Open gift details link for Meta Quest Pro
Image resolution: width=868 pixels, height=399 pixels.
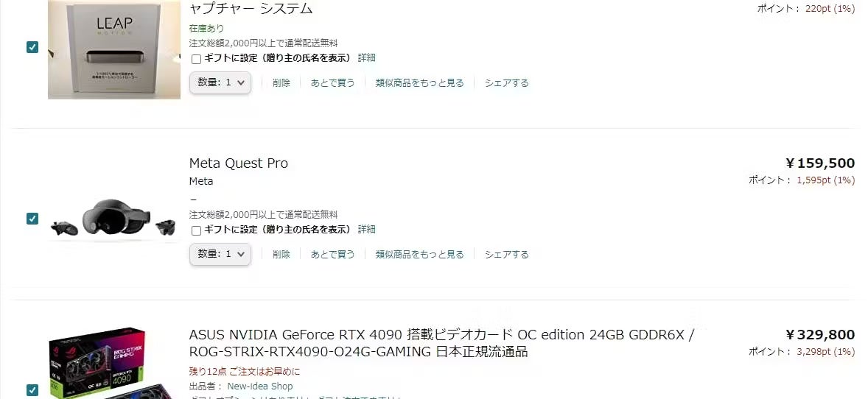pos(366,229)
